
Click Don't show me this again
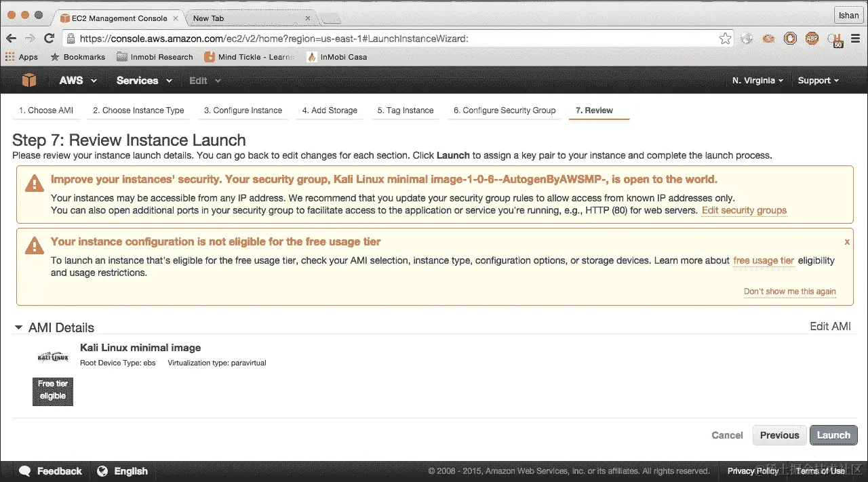pyautogui.click(x=789, y=292)
